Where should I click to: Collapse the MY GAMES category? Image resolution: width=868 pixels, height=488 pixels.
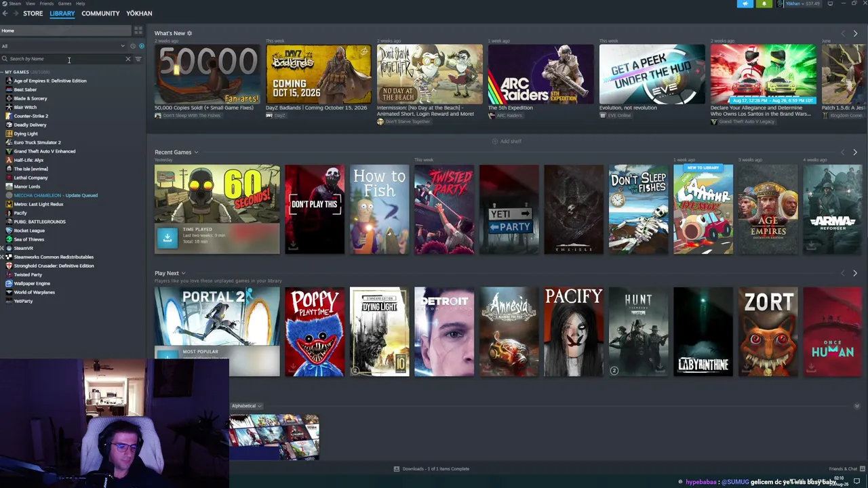(3, 72)
